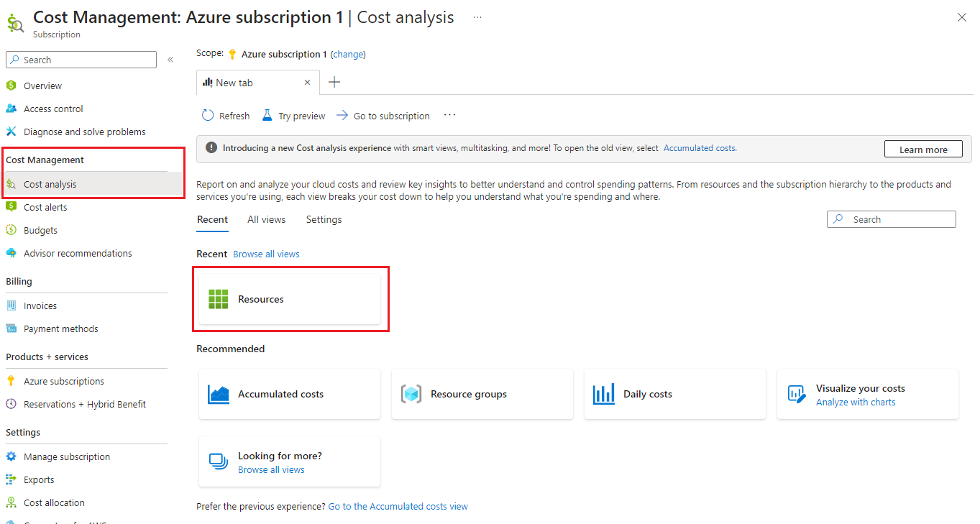Click the Diagnose and solve problems wrench icon
980x524 pixels.
click(x=11, y=132)
